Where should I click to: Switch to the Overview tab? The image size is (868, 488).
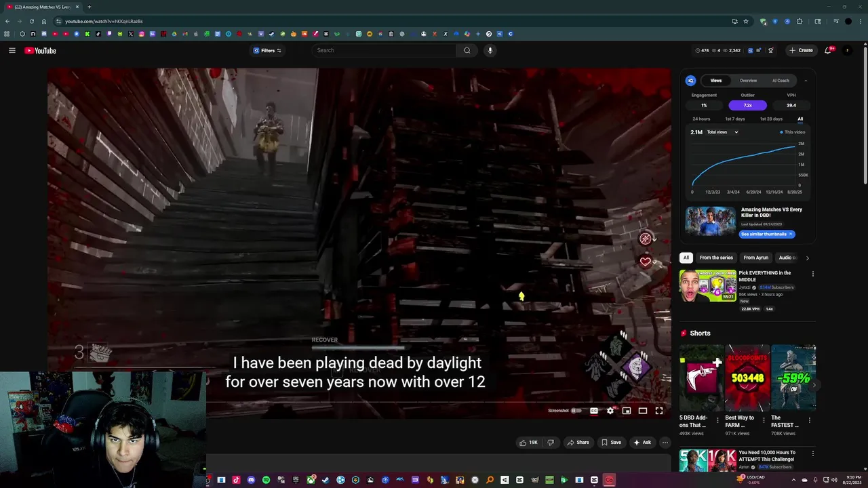pos(748,81)
